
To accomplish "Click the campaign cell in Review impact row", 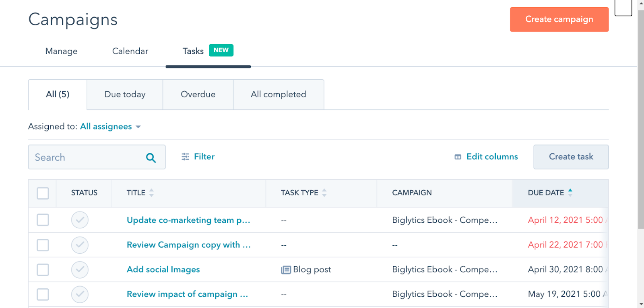I will click(x=444, y=294).
